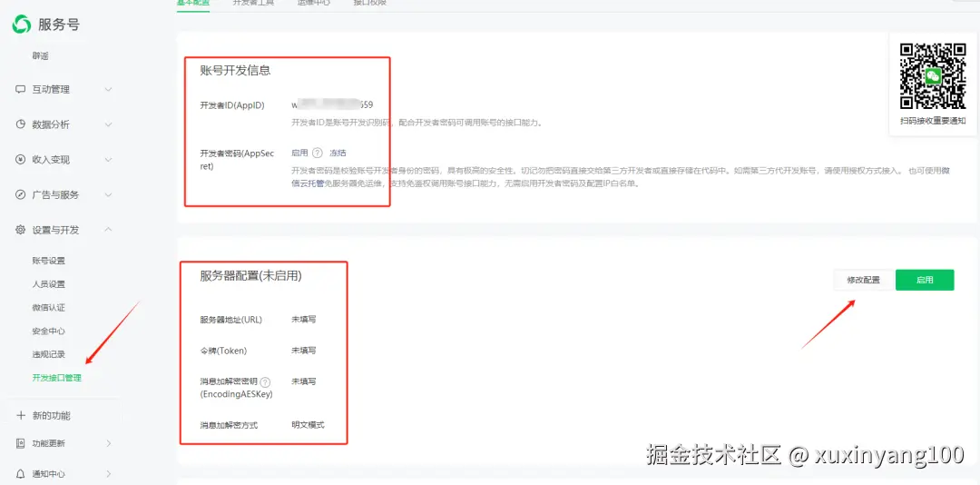Screen dimensions: 980x485
Task: Click the 功能更新 icon in sidebar
Action: pos(20,444)
